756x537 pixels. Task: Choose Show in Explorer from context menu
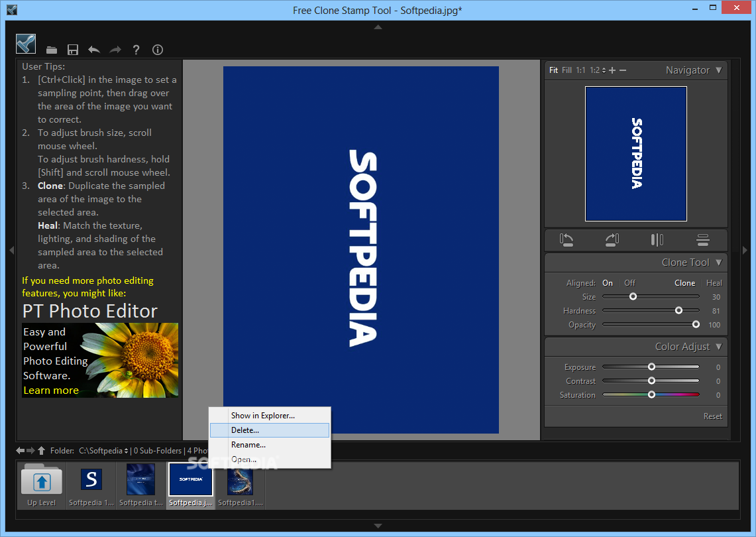pos(270,416)
